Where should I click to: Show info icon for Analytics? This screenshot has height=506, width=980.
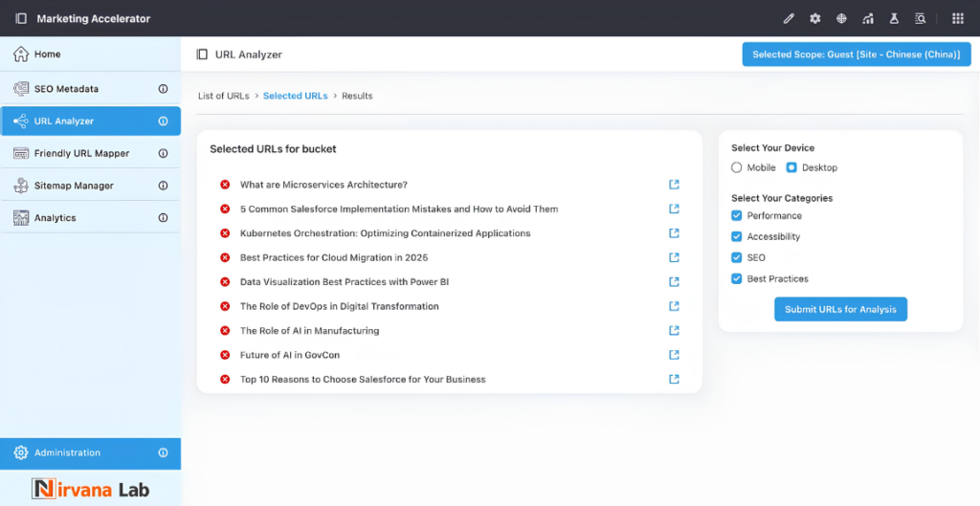[x=163, y=217]
